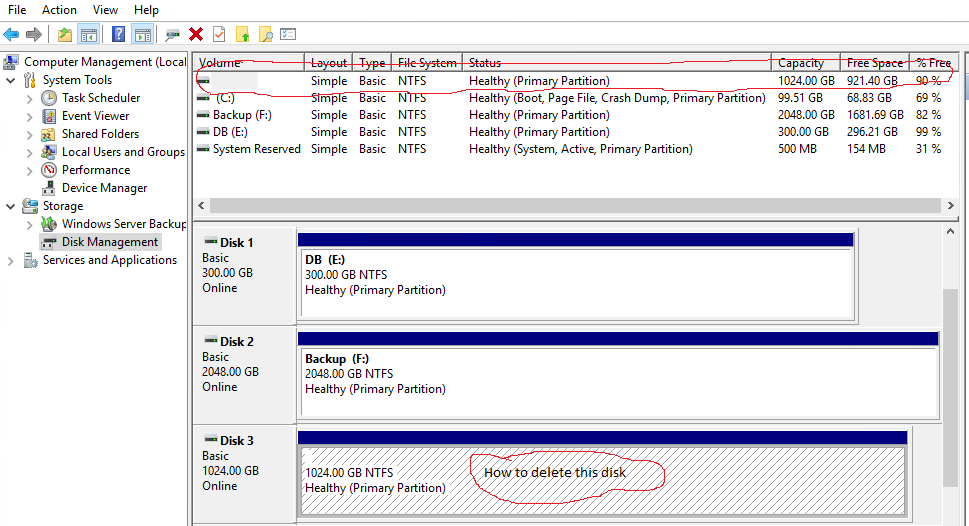Viewport: 969px width, 526px height.
Task: Collapse the System Tools node
Action: click(11, 80)
